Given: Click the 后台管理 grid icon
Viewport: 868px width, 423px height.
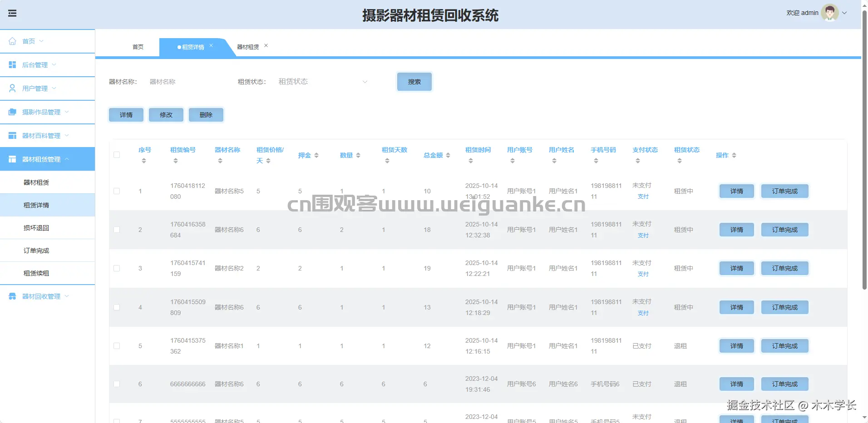Looking at the screenshot, I should pos(12,65).
